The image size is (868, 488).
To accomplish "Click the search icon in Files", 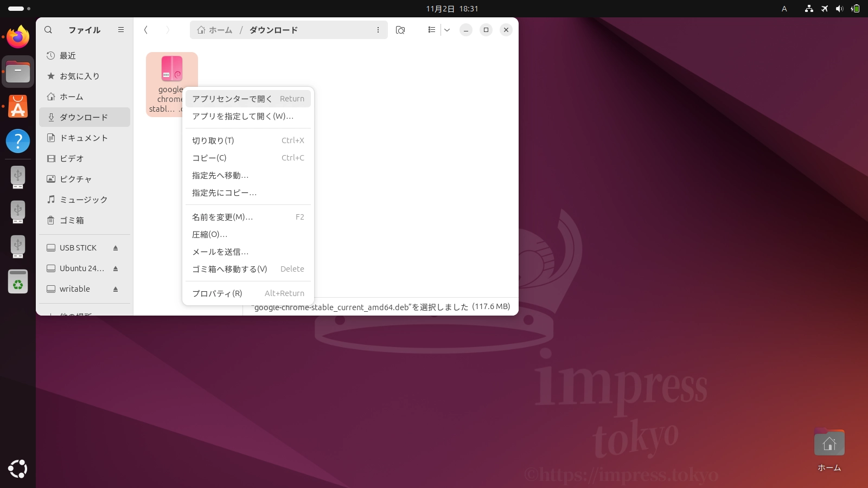I will click(x=48, y=30).
